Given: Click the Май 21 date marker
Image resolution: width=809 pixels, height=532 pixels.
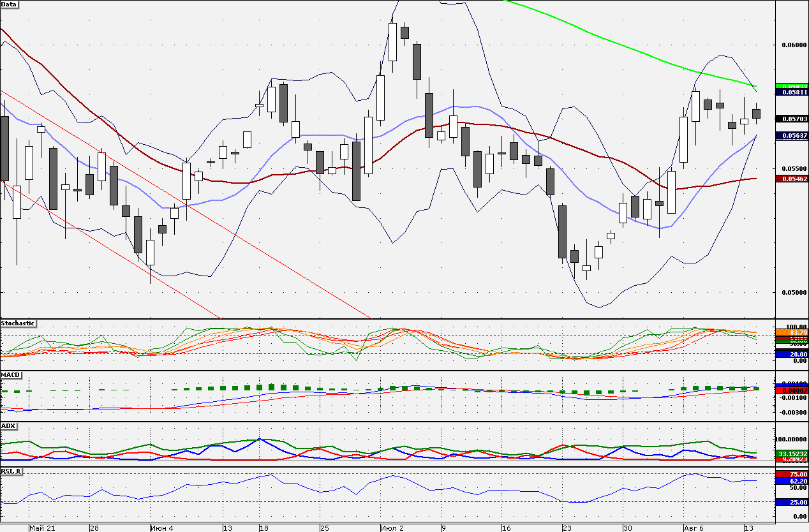Looking at the screenshot, I should click(x=43, y=528).
